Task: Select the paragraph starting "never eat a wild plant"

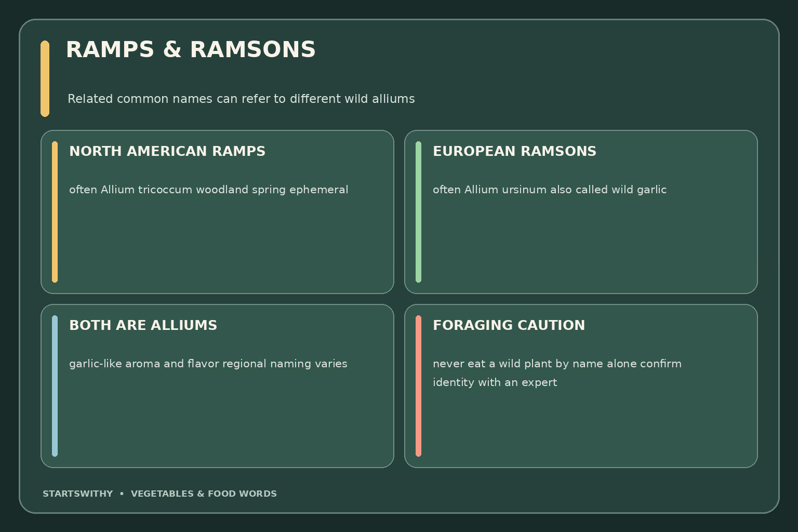Action: 557,373
